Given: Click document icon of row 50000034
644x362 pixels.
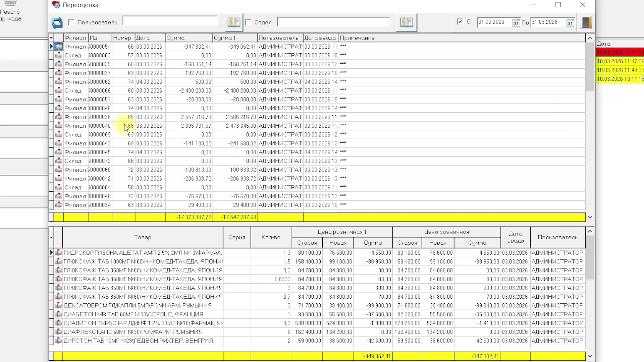Looking at the screenshot, I should (x=59, y=205).
